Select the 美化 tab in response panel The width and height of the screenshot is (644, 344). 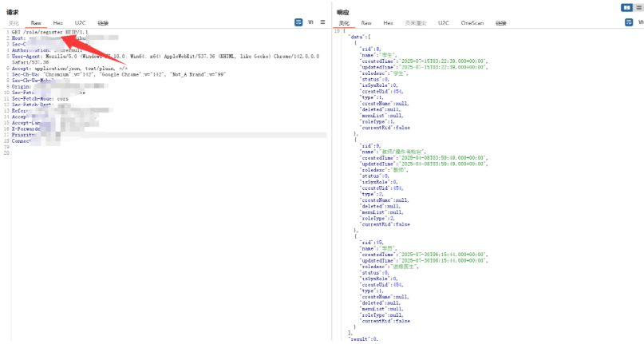click(344, 23)
